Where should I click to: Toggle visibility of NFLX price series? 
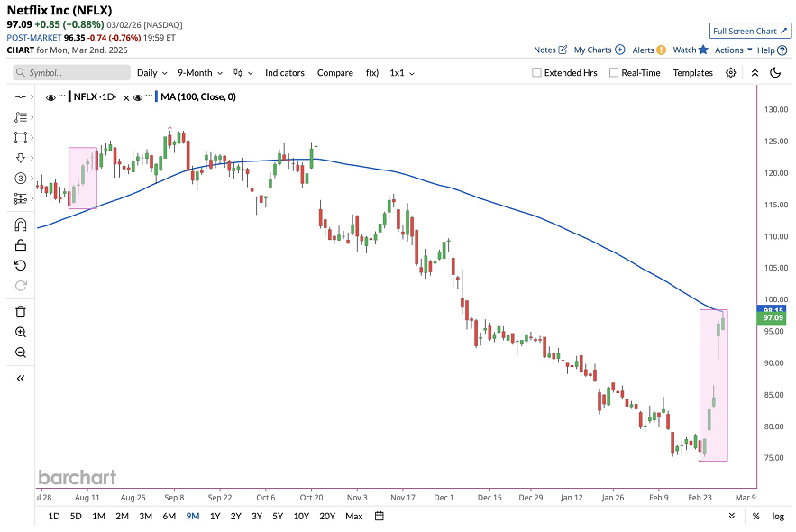point(50,98)
